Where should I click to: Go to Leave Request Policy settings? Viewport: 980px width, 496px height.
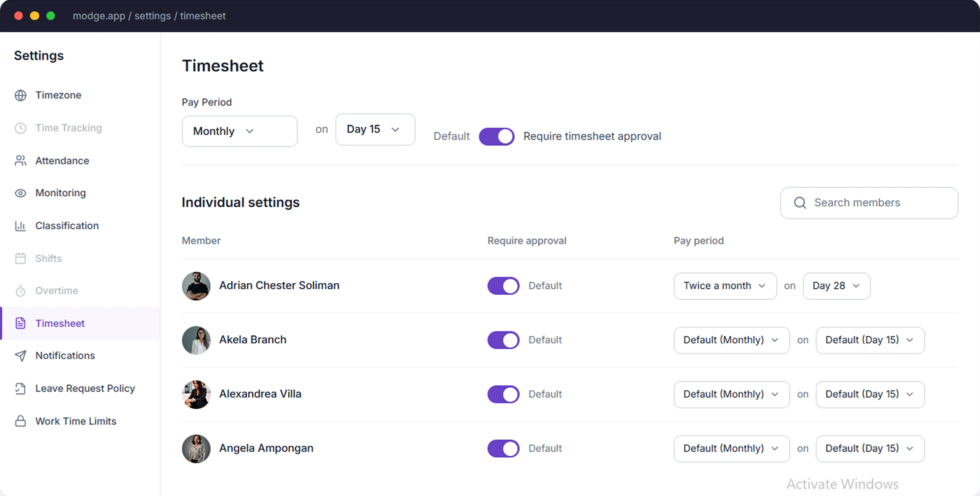click(80, 388)
